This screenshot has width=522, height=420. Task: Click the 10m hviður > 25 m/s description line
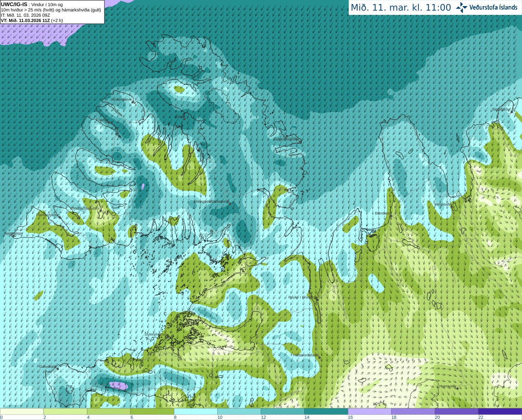click(x=51, y=10)
